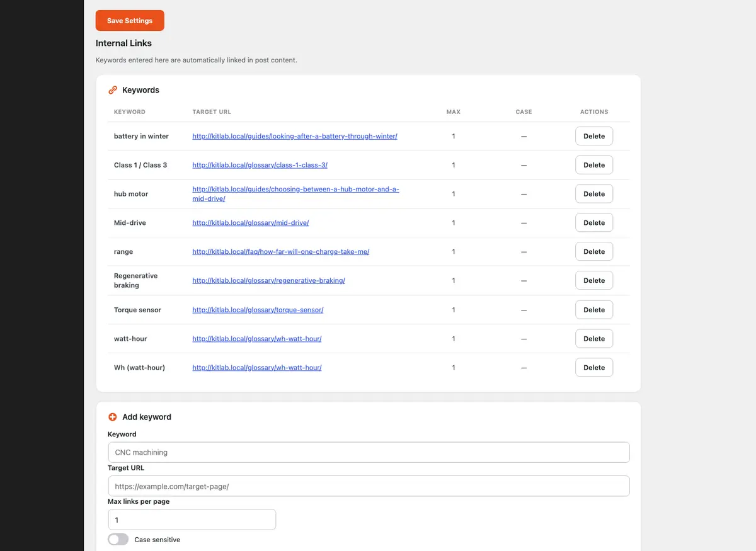Open the class-1-class-3 glossary link
This screenshot has height=551, width=756.
260,165
